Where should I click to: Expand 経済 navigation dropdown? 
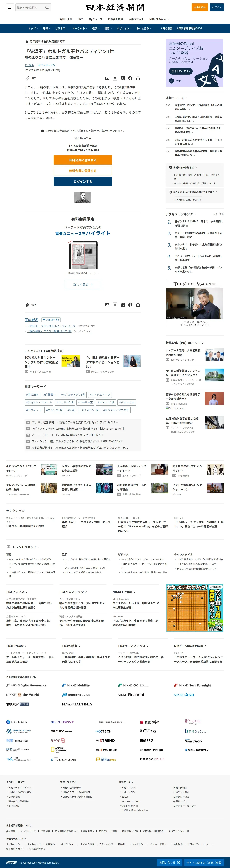(x=96, y=28)
